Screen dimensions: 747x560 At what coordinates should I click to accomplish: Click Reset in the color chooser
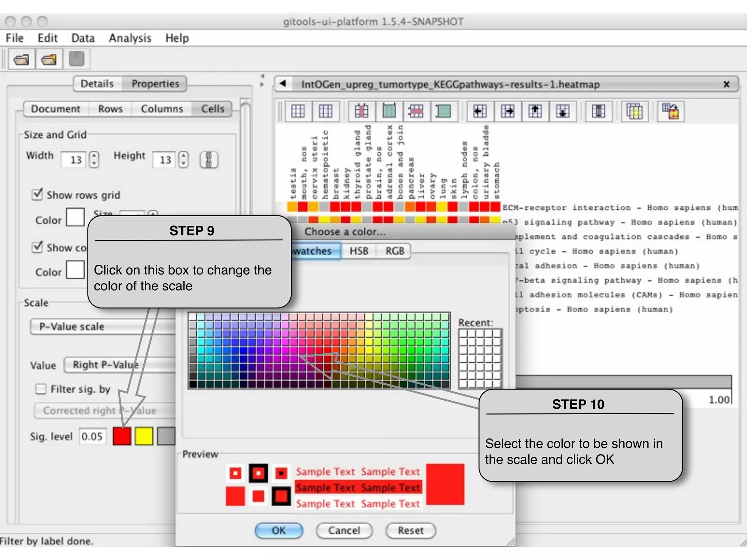pos(411,530)
